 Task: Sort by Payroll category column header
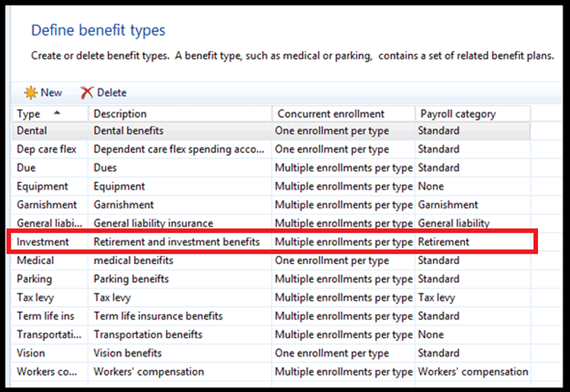473,114
